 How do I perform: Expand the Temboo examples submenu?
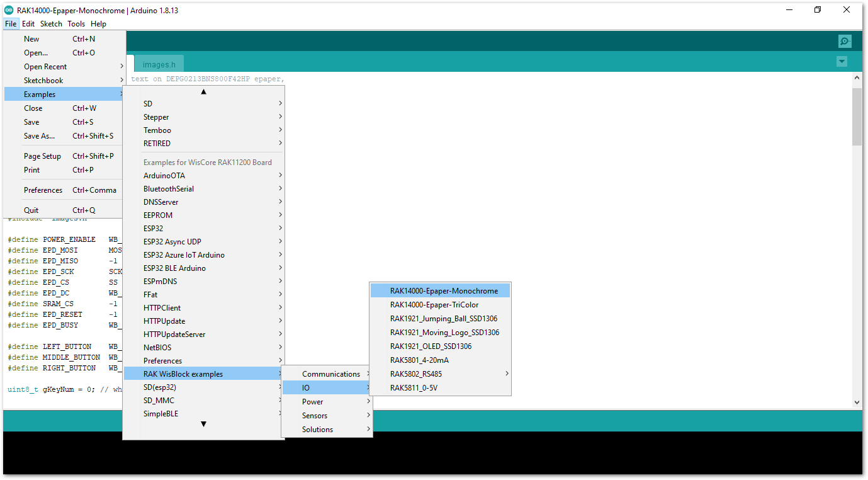[x=203, y=130]
